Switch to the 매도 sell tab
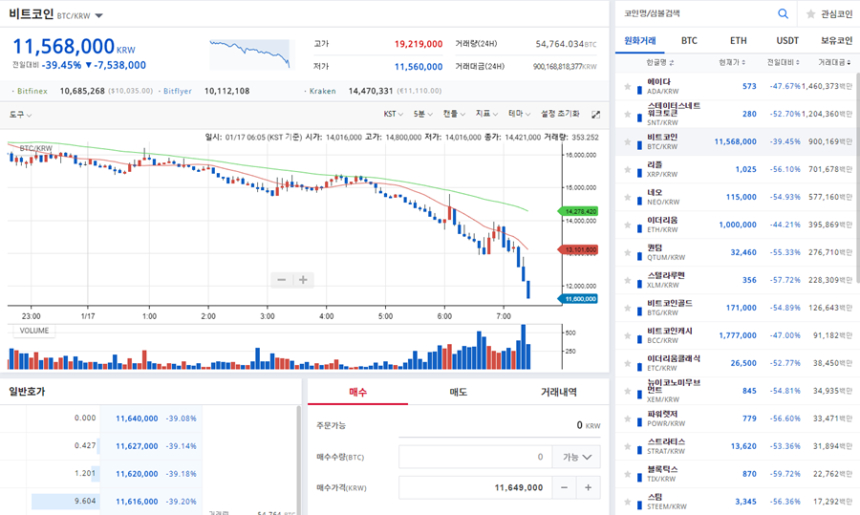 click(x=458, y=393)
